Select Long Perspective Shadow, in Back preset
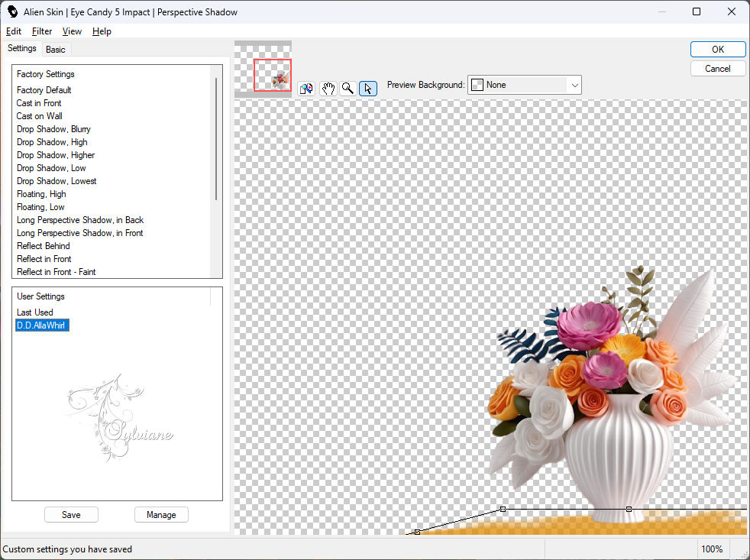This screenshot has width=750, height=560. click(x=80, y=220)
